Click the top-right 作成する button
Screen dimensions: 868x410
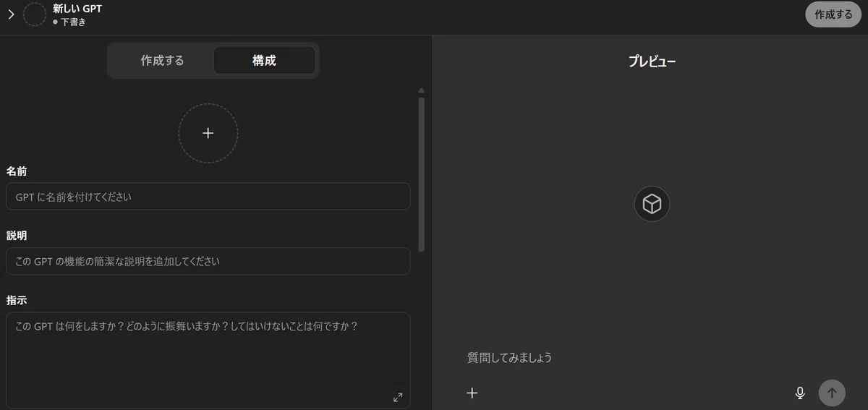[833, 14]
